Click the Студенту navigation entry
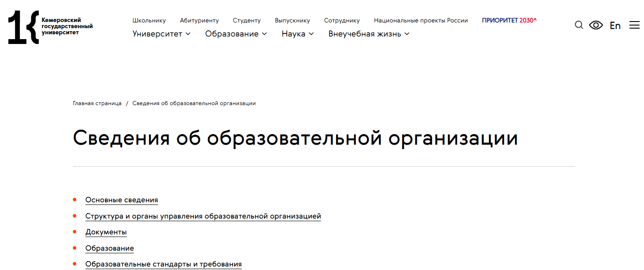Image resolution: width=644 pixels, height=270 pixels. click(x=247, y=20)
